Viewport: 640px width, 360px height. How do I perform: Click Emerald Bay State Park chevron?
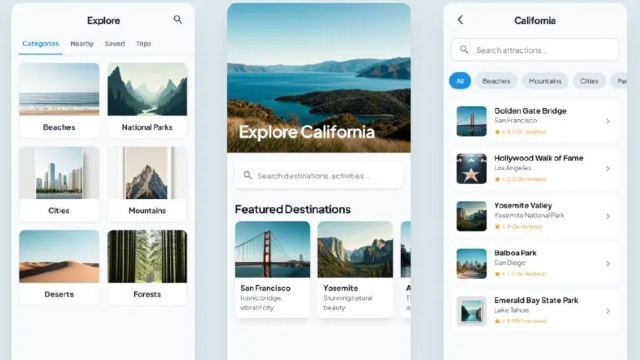pos(608,311)
